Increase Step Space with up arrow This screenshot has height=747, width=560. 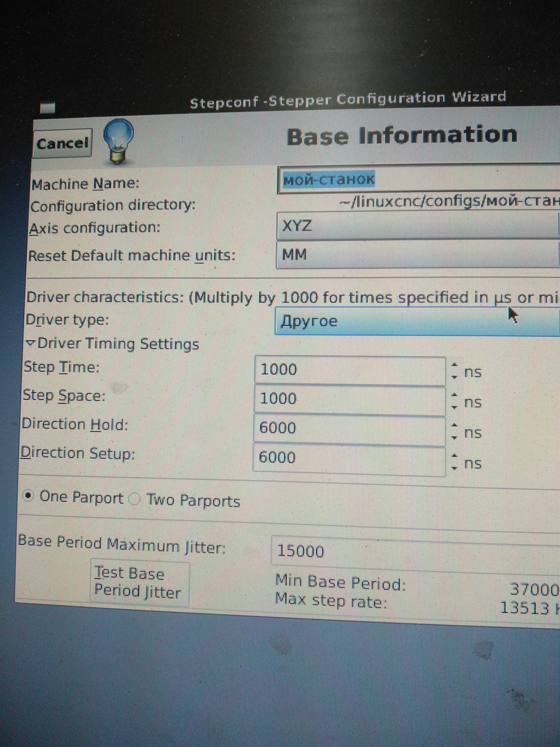[x=455, y=395]
